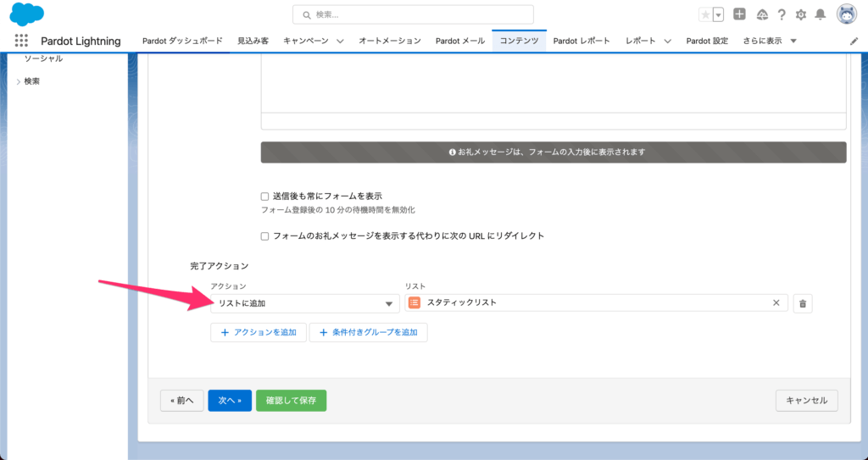Open the Pardot 設定 tab
The image size is (868, 460).
[708, 41]
